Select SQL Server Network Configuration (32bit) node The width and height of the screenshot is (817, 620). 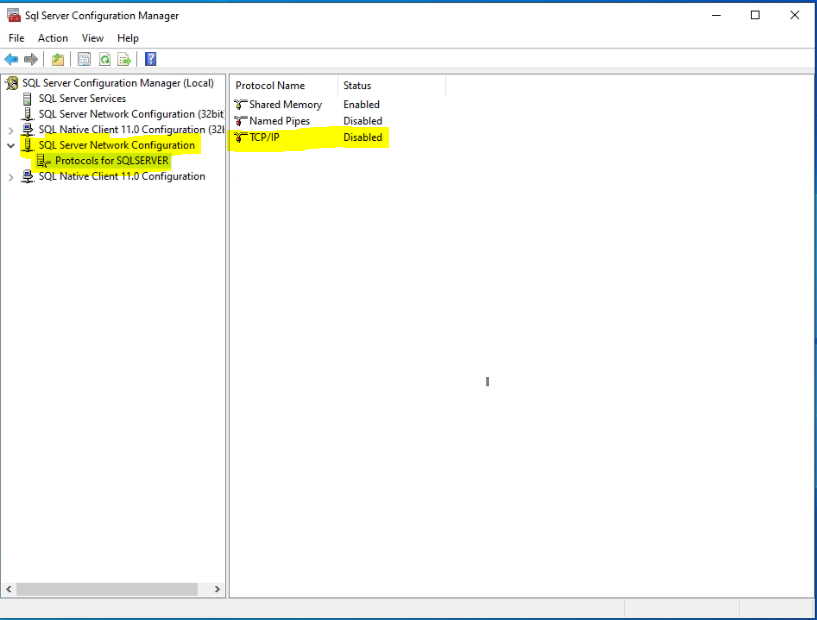[131, 114]
